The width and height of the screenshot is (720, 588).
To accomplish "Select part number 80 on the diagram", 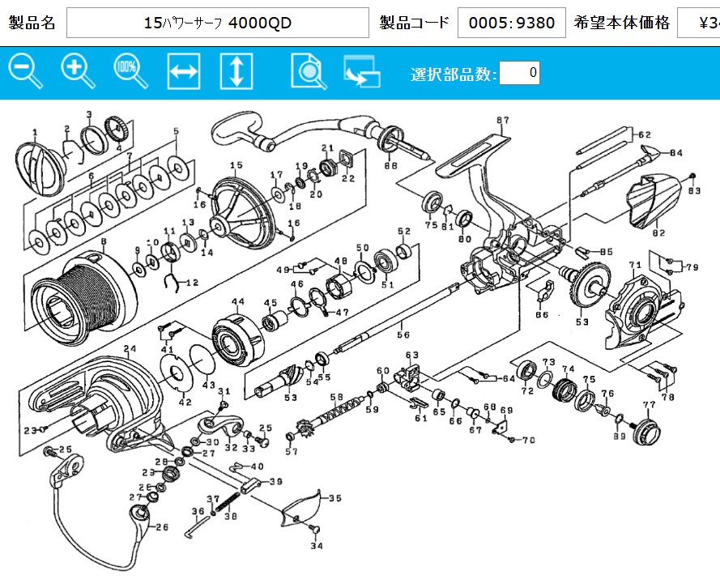I will (465, 239).
